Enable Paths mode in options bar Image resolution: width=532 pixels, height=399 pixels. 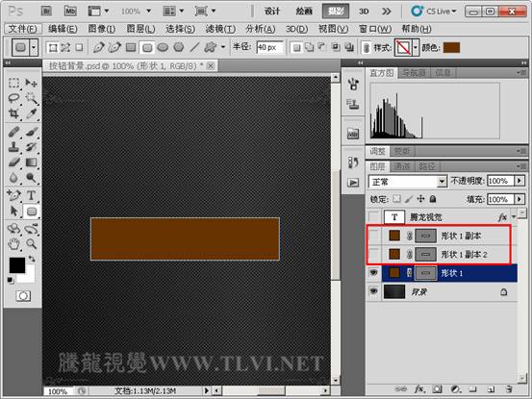65,47
